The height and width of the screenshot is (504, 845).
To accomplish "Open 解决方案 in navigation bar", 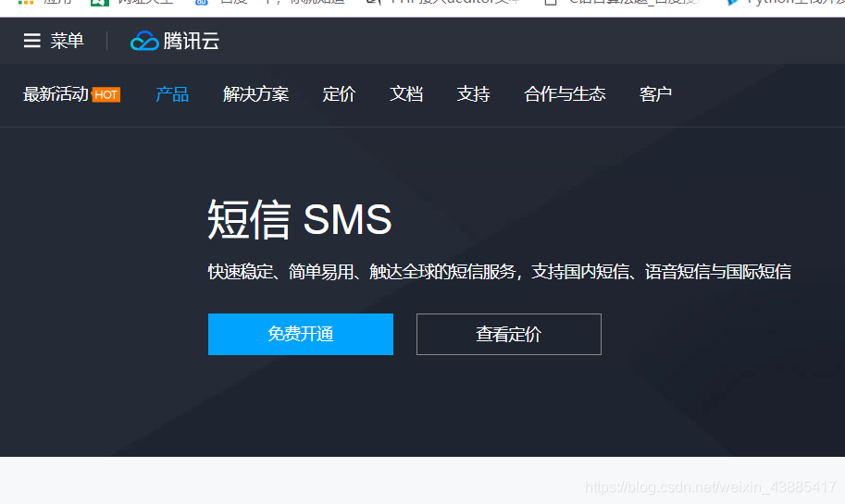I will (256, 94).
